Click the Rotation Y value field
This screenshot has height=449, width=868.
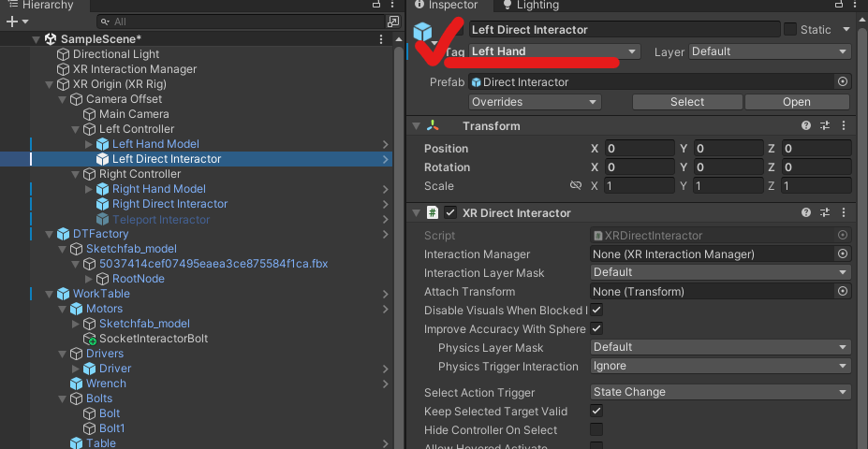click(x=728, y=167)
